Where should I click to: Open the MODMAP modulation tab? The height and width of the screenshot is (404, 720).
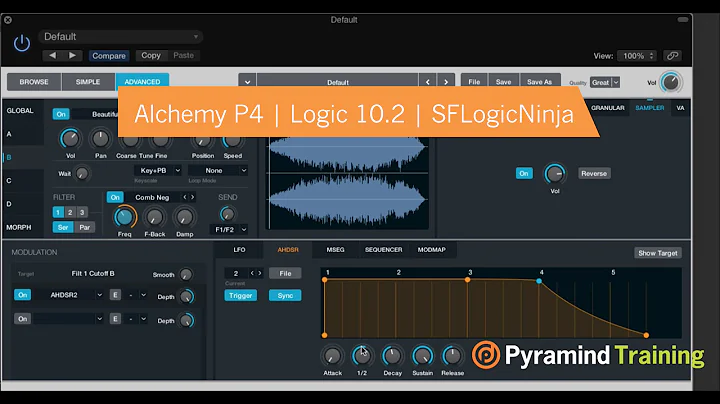click(x=431, y=250)
